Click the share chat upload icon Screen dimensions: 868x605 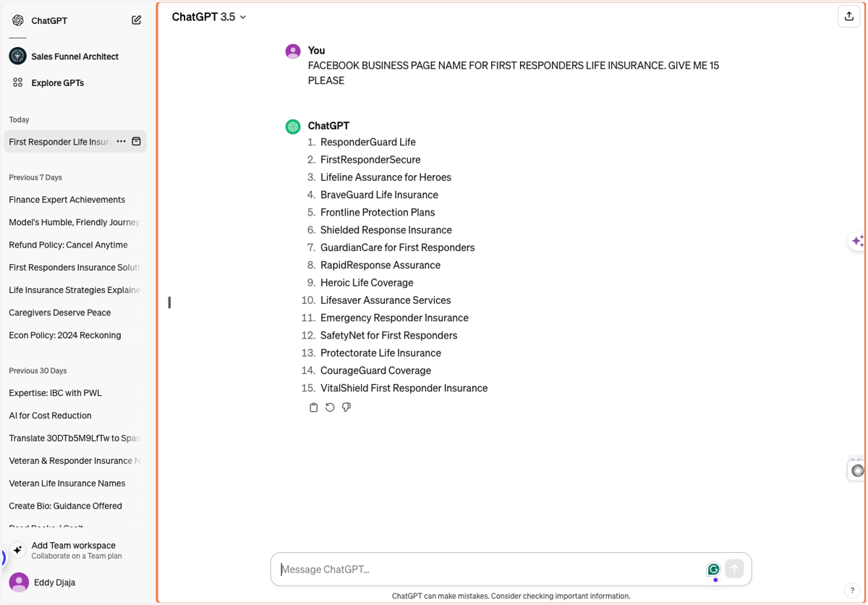click(849, 17)
